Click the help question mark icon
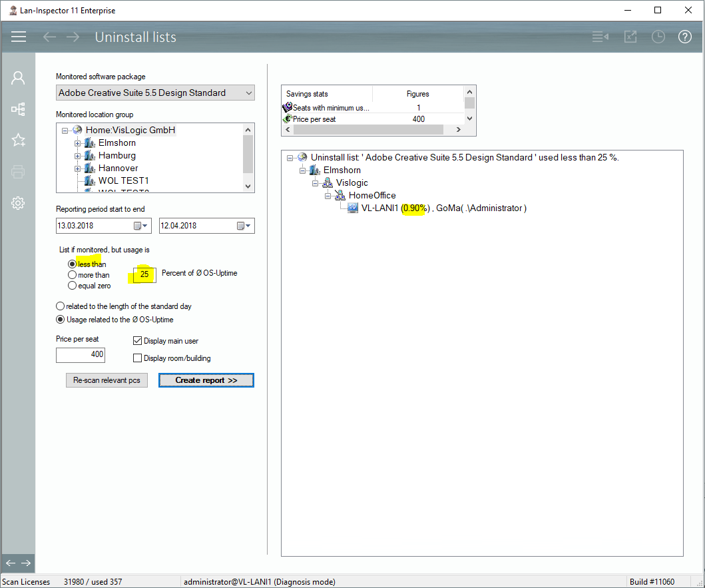This screenshot has width=705, height=588. click(x=685, y=37)
